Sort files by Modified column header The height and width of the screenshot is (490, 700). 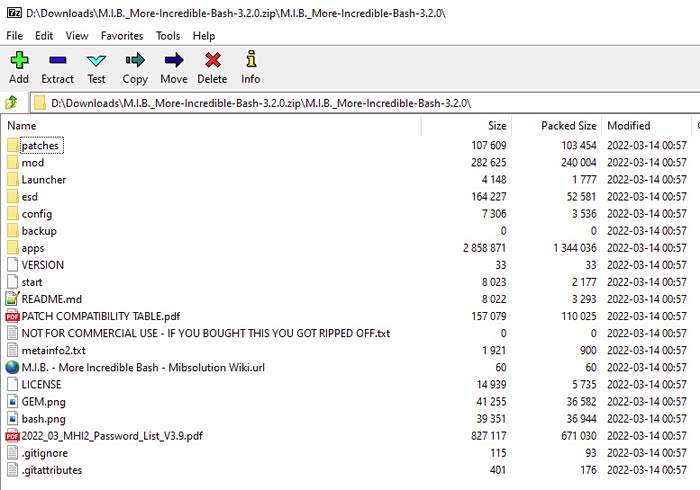pos(628,126)
